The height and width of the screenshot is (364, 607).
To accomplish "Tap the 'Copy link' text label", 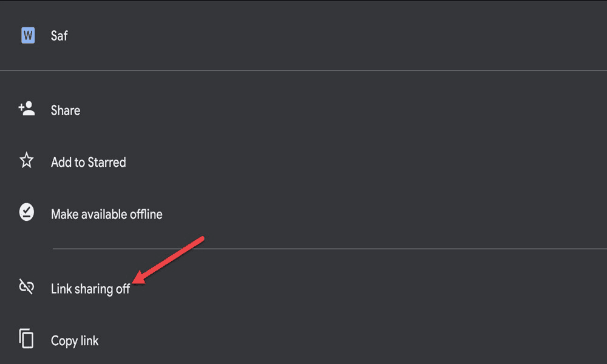I will [75, 341].
